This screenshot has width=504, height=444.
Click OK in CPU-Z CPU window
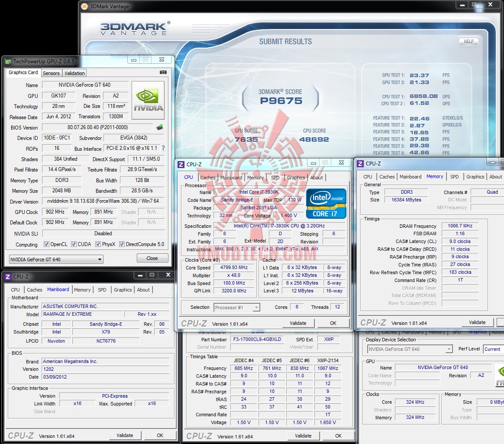[333, 323]
